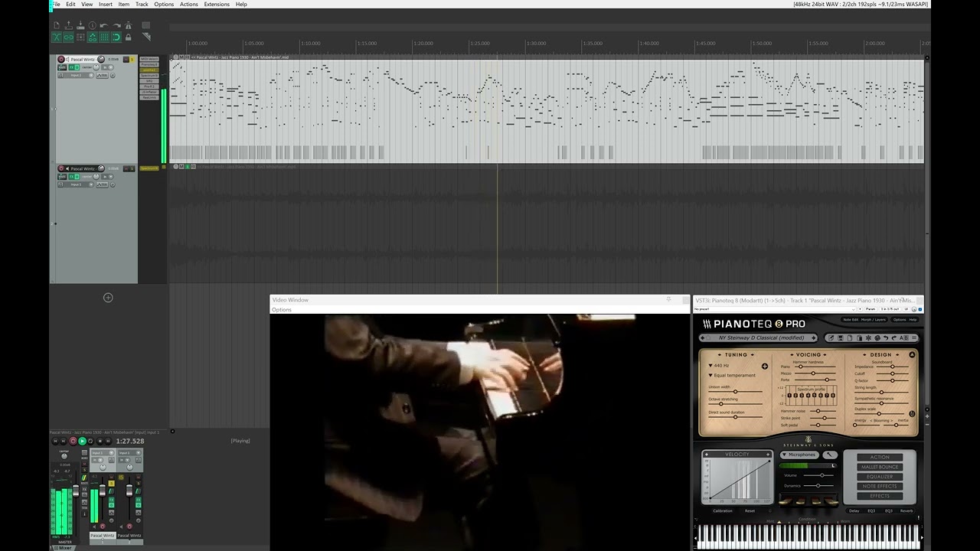Open the NY Steinway D Classical preset selector
The height and width of the screenshot is (551, 980).
tap(761, 337)
